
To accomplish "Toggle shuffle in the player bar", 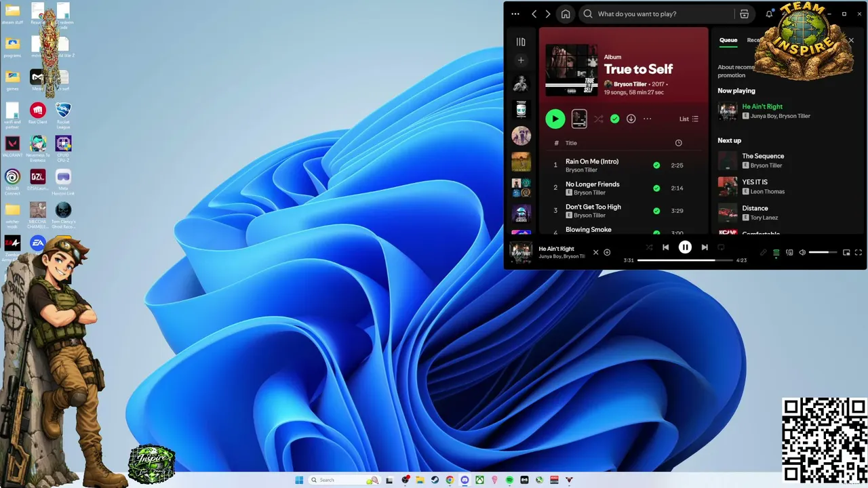I will (649, 247).
